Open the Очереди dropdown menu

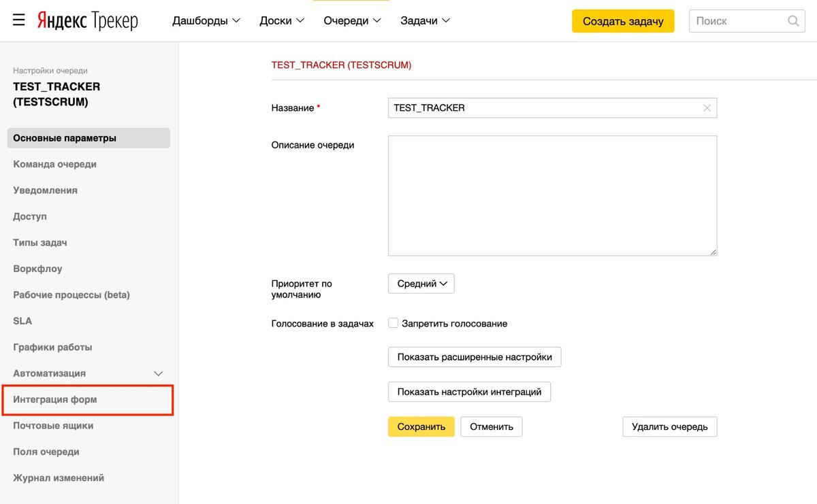coord(351,20)
